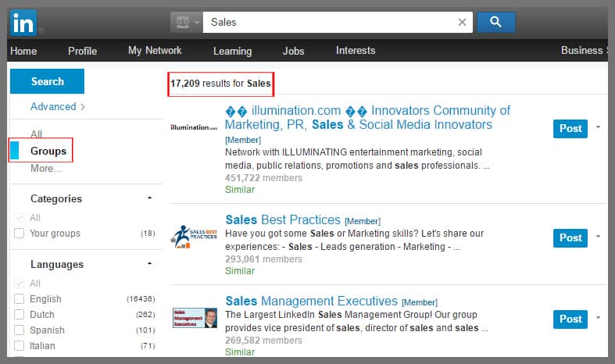Click into the Sales search field
The image size is (615, 364).
point(328,22)
